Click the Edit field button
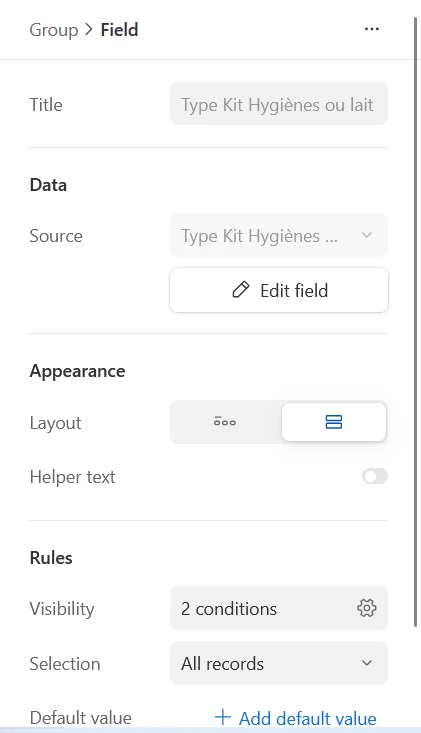The height and width of the screenshot is (733, 421). click(279, 290)
